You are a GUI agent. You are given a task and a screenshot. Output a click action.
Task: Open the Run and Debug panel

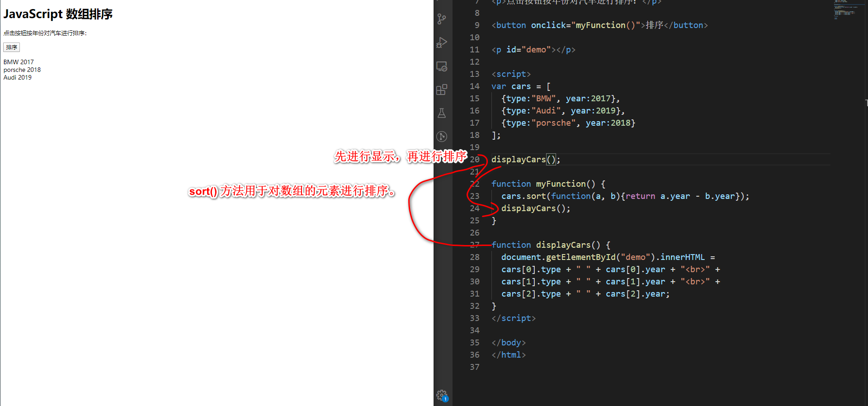(x=442, y=42)
